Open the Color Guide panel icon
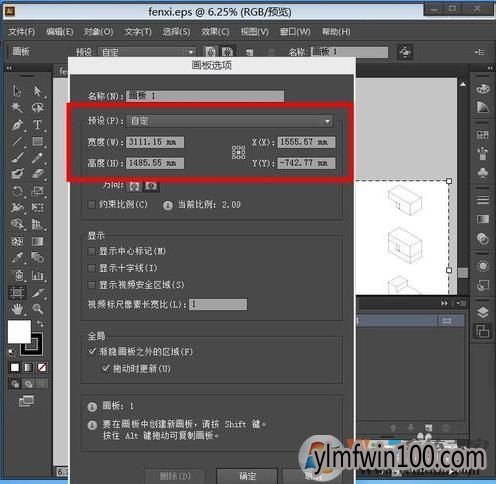Screen dimensions: 496x484 coord(482,107)
